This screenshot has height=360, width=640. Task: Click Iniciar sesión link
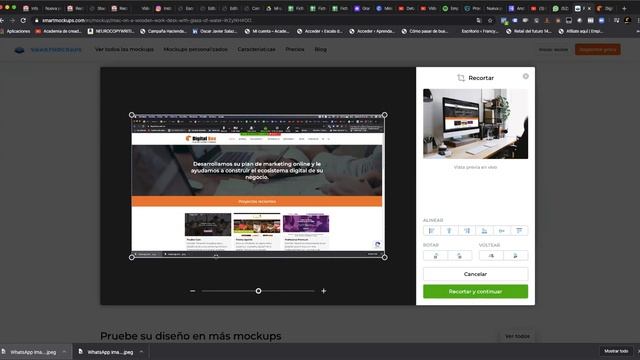(x=553, y=50)
